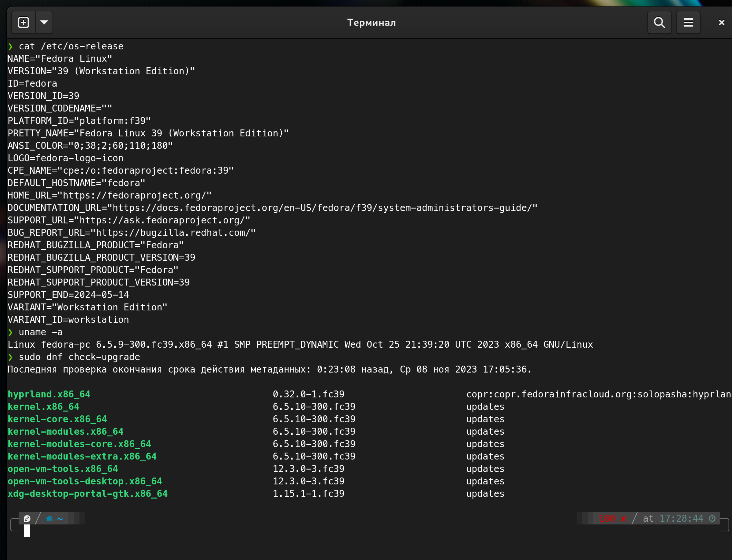
Task: Click the 'sudo dnf check-upgrade' command
Action: [79, 357]
